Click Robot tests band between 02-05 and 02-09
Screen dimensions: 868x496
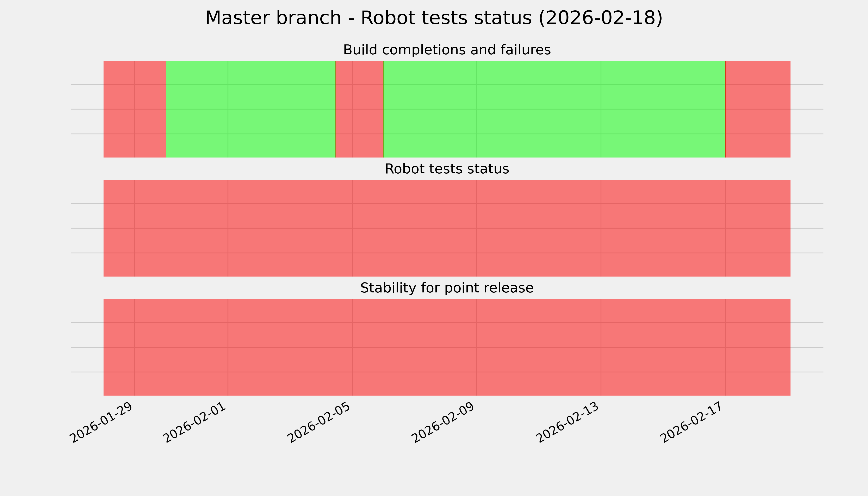414,228
